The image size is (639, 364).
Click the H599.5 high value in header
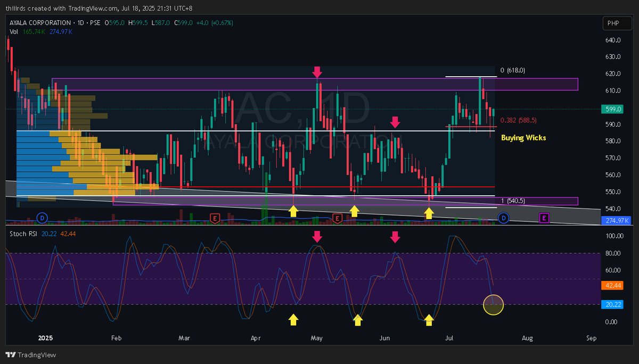click(x=138, y=23)
